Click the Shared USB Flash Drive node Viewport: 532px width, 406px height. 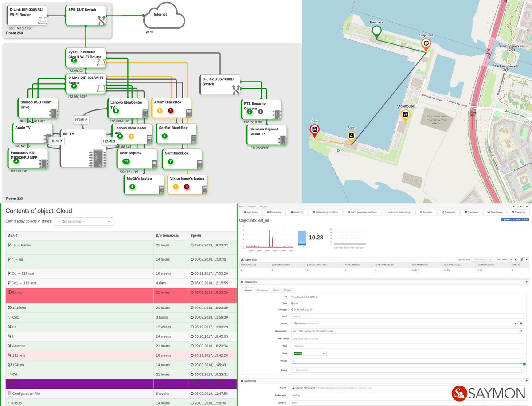point(37,109)
